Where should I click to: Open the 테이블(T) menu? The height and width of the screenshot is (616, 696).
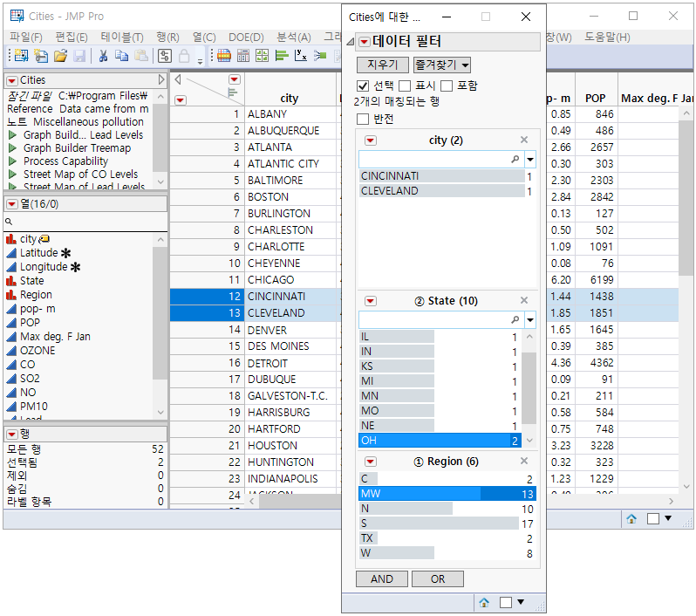click(x=121, y=38)
